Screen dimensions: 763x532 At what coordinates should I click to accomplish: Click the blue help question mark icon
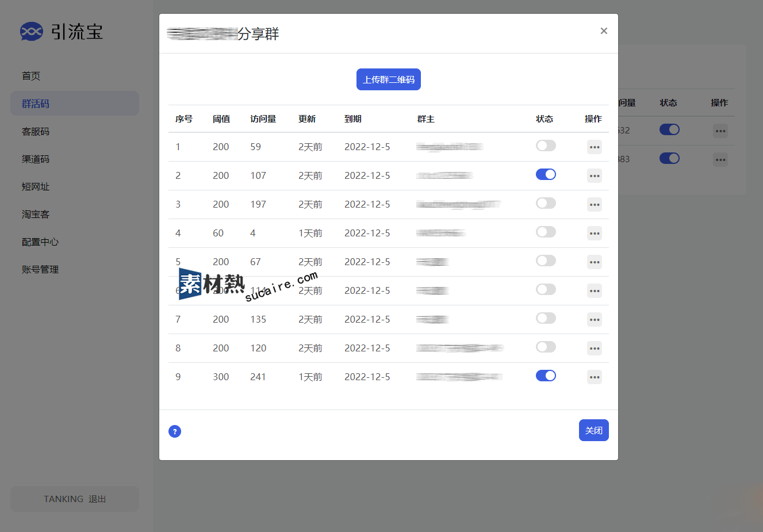point(175,431)
